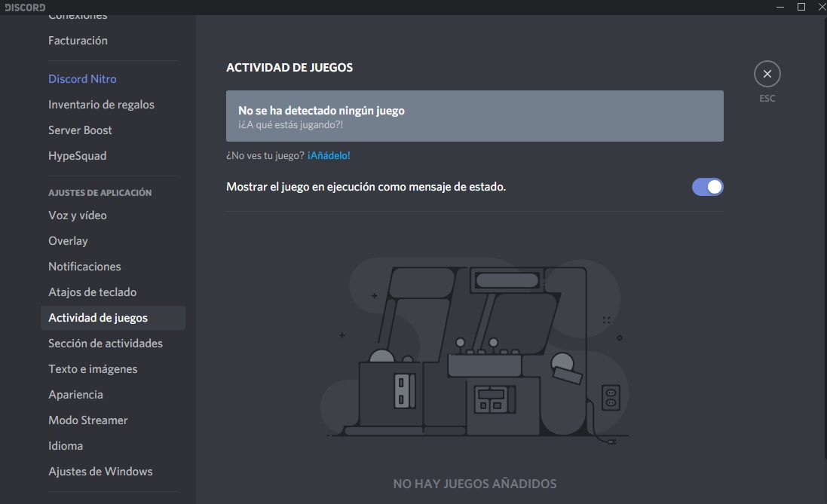Viewport: 827px width, 504px height.
Task: Close settings with the ESC X icon
Action: (767, 74)
